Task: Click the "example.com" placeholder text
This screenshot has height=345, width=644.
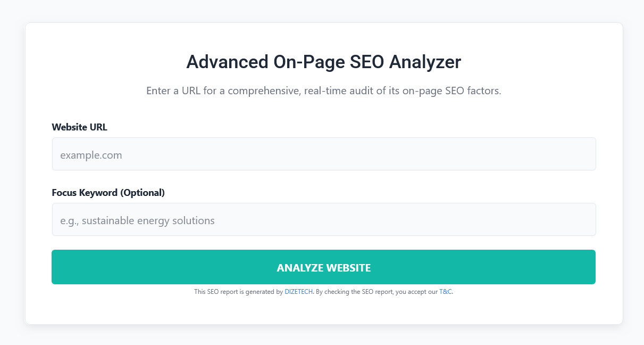Action: click(91, 155)
